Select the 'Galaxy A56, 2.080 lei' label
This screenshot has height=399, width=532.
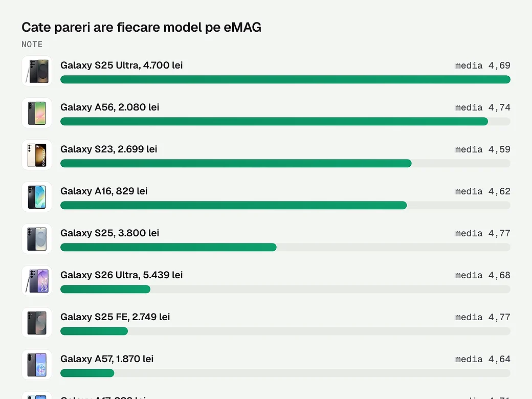pos(109,107)
